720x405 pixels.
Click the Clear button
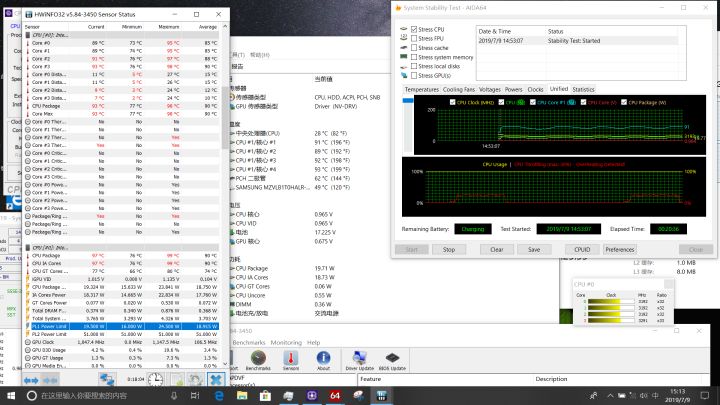pos(497,249)
